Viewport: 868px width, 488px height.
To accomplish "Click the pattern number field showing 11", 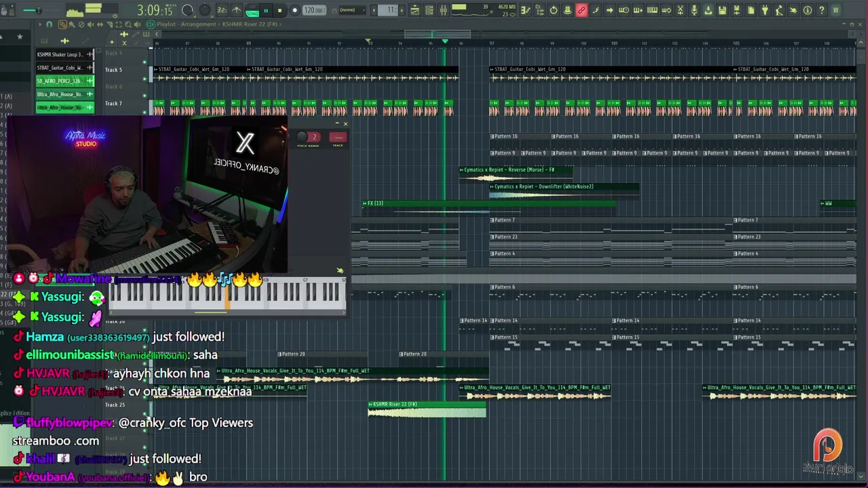I will tap(387, 10).
